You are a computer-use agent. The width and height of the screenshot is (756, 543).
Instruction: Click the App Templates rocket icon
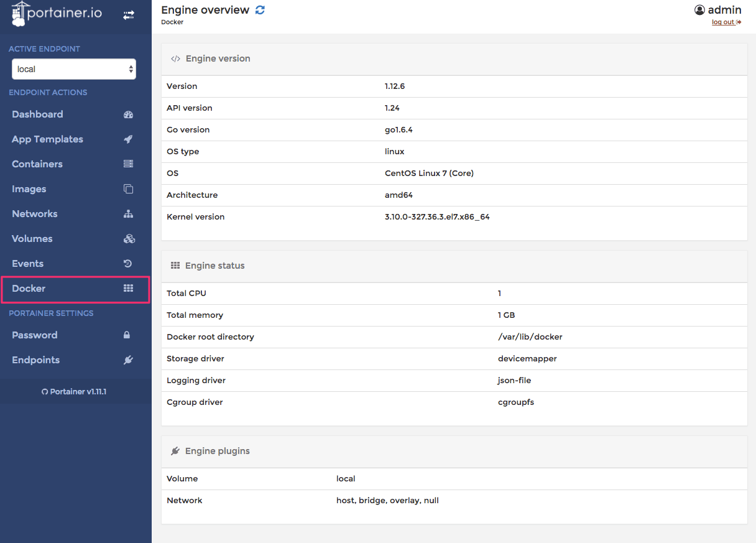pos(129,139)
